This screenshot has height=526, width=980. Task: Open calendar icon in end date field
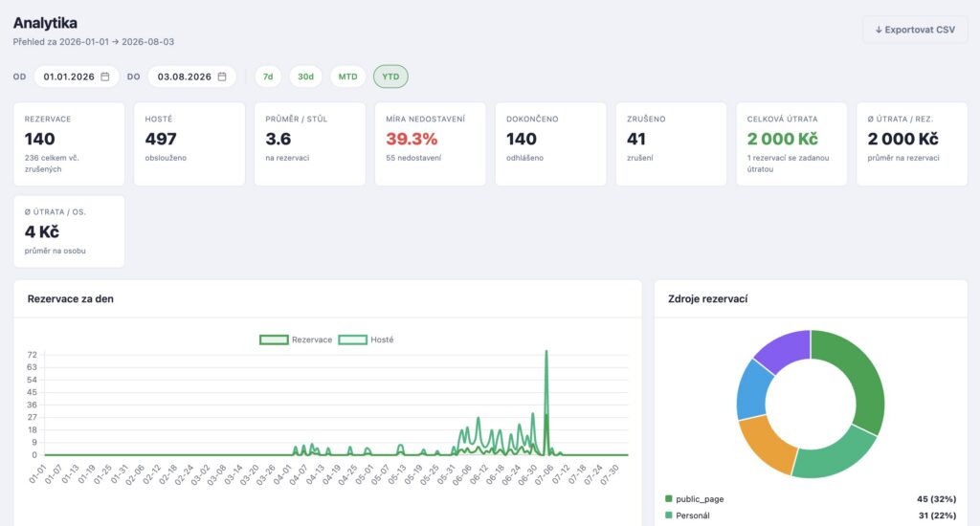[222, 77]
